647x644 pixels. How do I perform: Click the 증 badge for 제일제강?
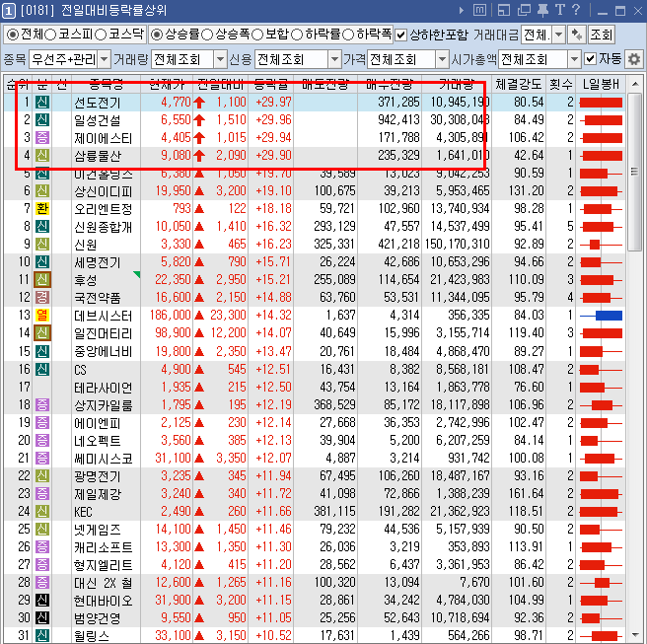click(x=42, y=493)
